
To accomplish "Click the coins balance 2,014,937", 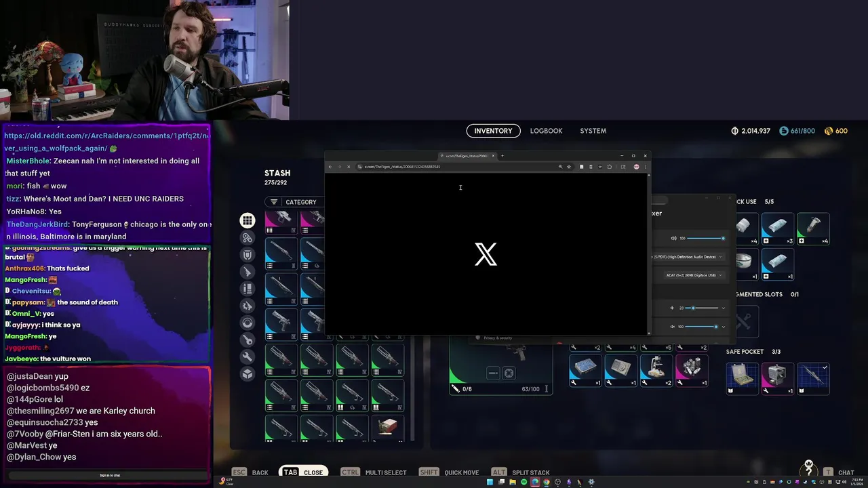I will pyautogui.click(x=751, y=131).
